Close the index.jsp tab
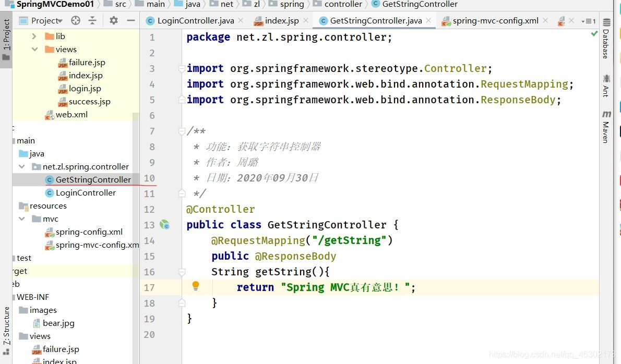The width and height of the screenshot is (621, 364). 305,20
